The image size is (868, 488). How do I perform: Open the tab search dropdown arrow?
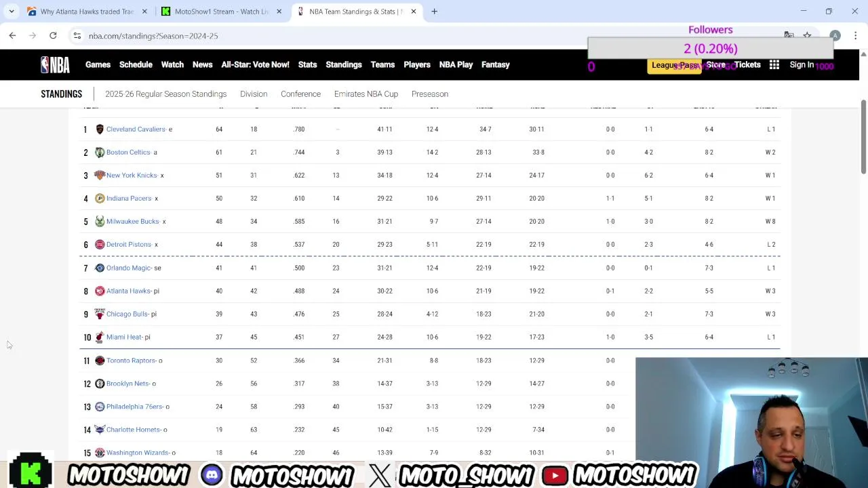pos(11,11)
